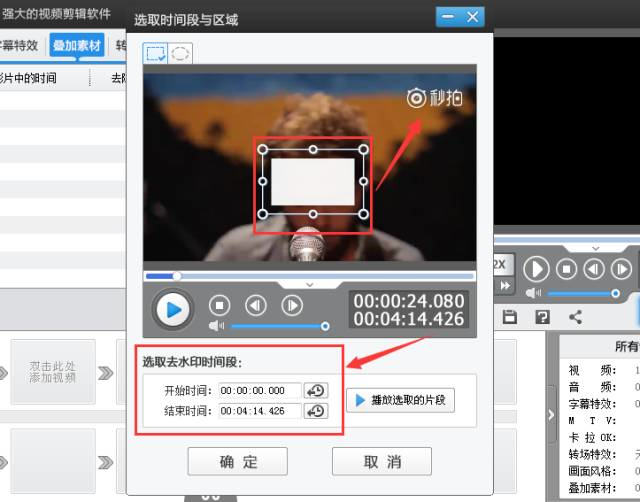Open the 叠加素材 tab
640x502 pixels.
pos(77,45)
